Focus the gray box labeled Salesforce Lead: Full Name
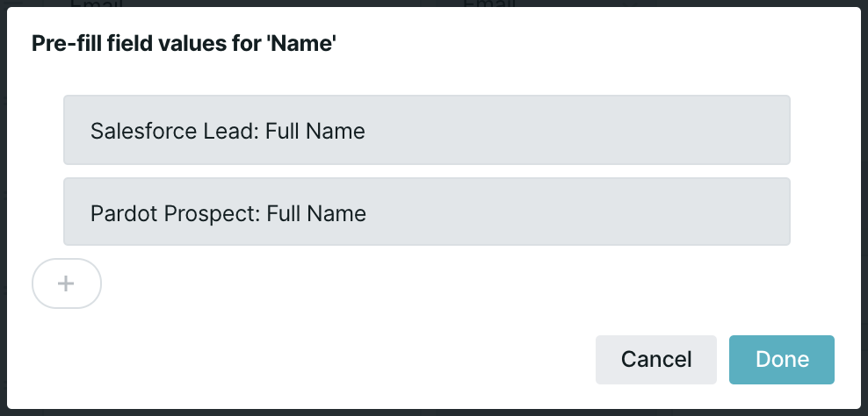The image size is (868, 416). click(426, 131)
